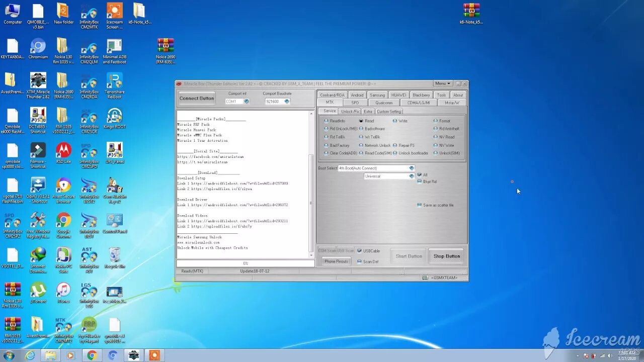Open the Filmora shortcut on desktop
Screen dimensions: 644x362
pyautogui.click(x=38, y=155)
